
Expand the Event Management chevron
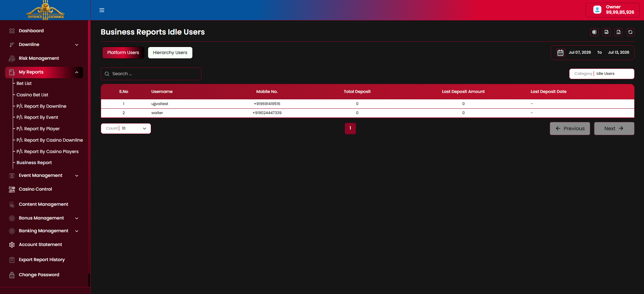click(77, 176)
